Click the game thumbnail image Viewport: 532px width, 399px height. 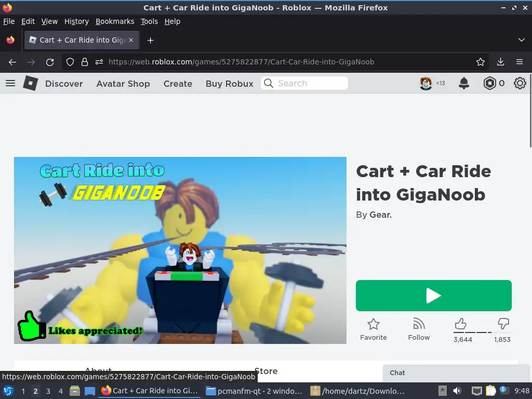click(180, 250)
